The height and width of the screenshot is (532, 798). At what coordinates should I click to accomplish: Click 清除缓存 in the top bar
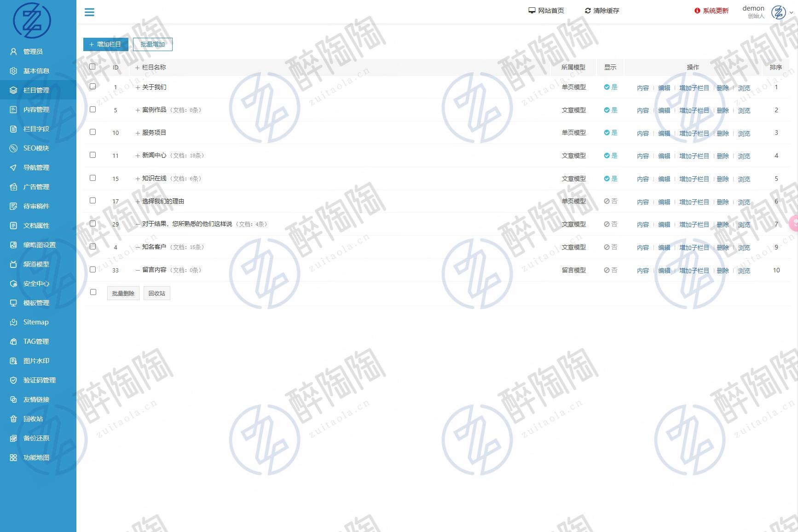[x=602, y=11]
